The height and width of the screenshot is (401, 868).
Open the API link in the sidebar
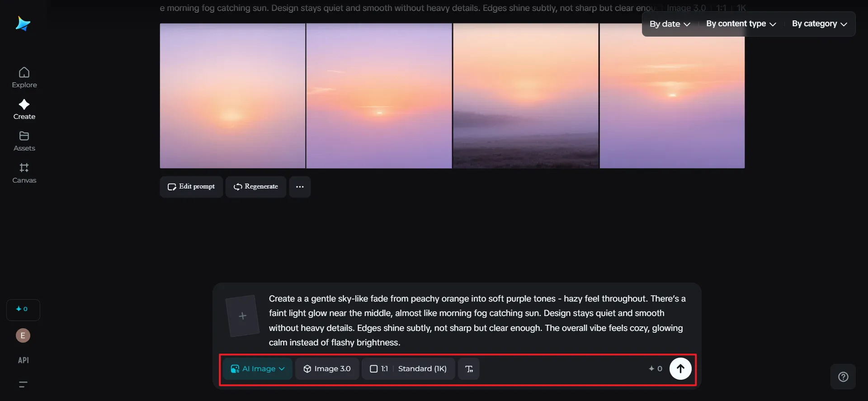pyautogui.click(x=23, y=360)
